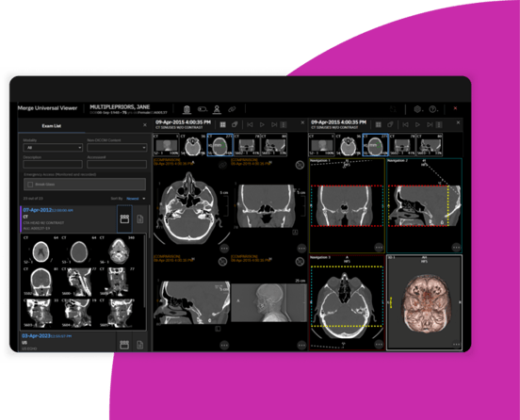
Task: Play cine in right viewer
Action: (x=417, y=124)
